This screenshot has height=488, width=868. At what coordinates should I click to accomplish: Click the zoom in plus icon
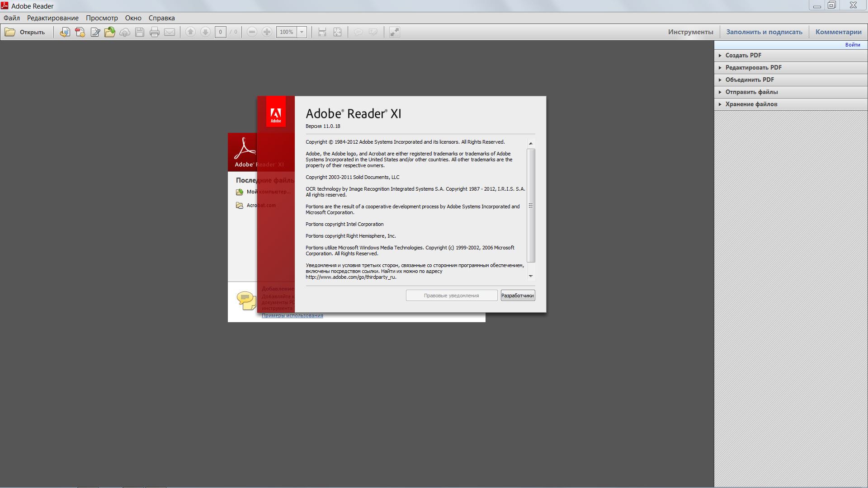267,32
